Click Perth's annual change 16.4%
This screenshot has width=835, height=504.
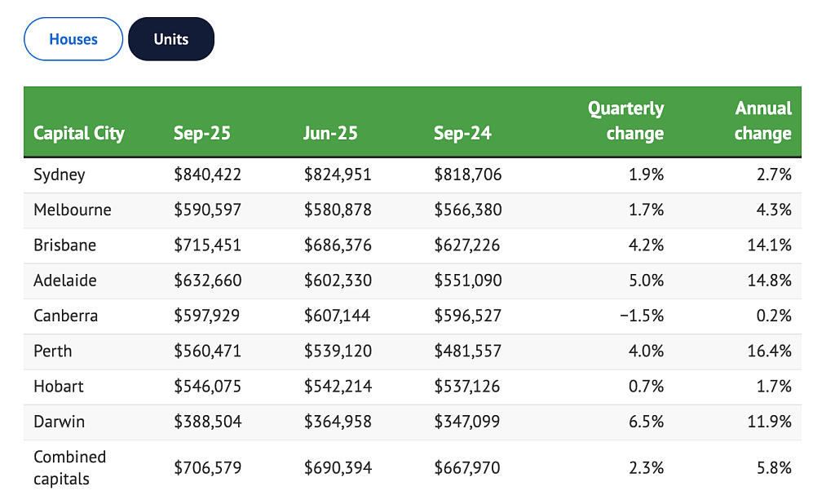tap(769, 351)
